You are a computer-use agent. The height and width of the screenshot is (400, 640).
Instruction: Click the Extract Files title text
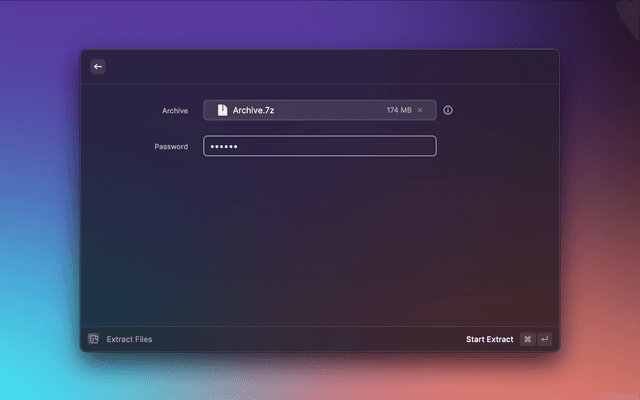point(129,339)
